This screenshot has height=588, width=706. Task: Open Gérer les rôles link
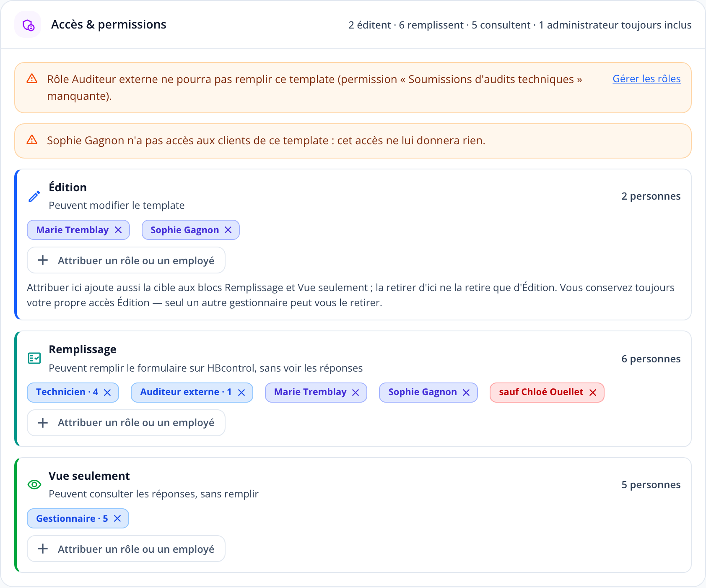click(x=646, y=79)
